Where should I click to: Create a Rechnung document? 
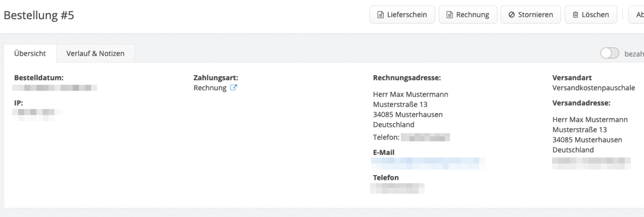(467, 14)
